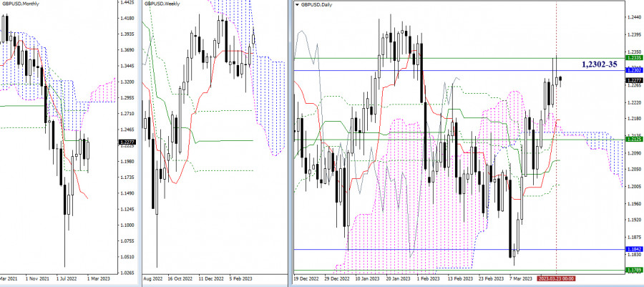Open the GBPUSD Daily chart dropdown triangle
644x287 pixels.
pos(298,4)
